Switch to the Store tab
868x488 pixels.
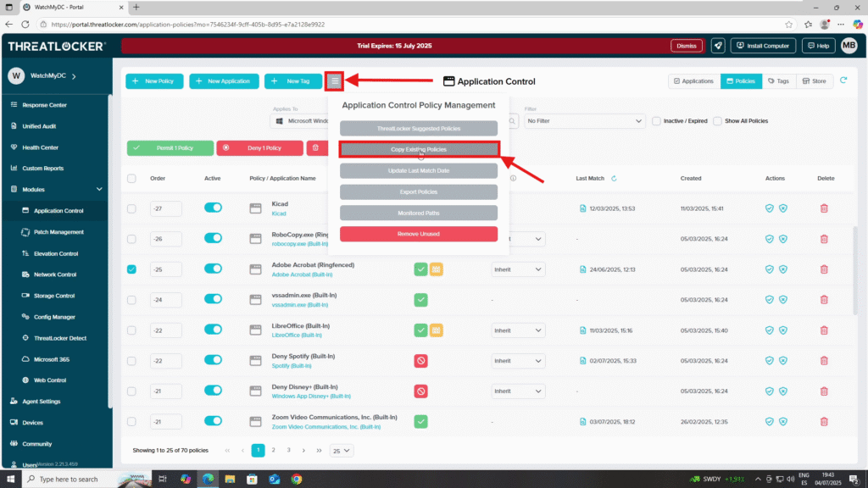[815, 81]
